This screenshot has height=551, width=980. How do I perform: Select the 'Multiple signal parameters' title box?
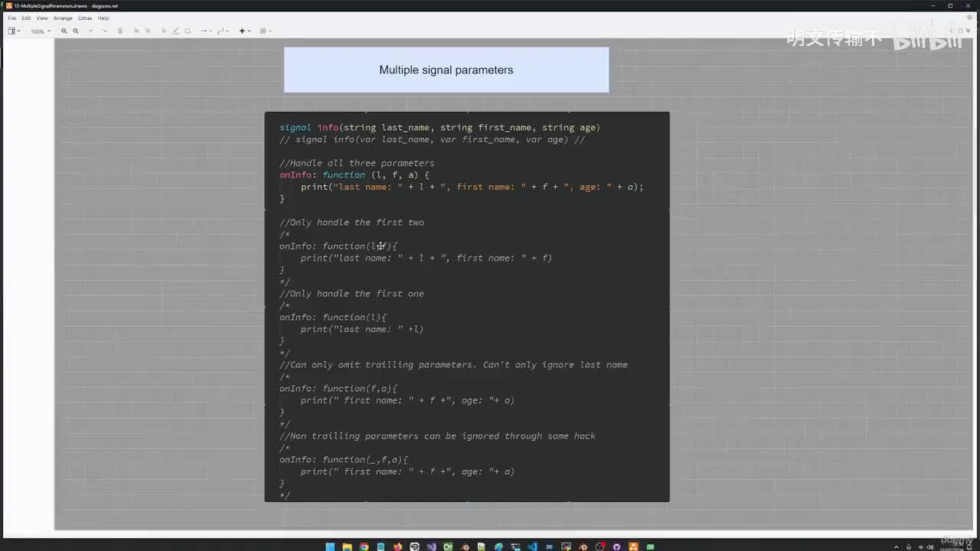coord(446,70)
